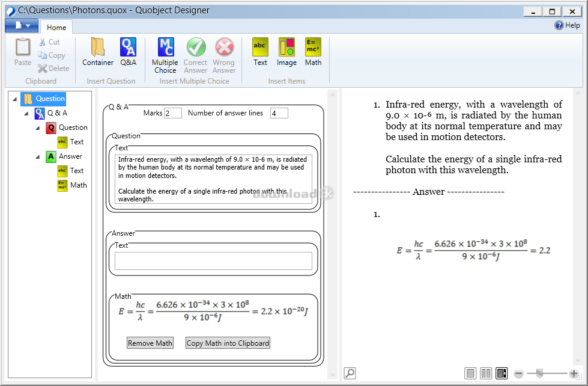Click the preview magnifier search icon
Screen dimensions: 588x386
tap(350, 373)
